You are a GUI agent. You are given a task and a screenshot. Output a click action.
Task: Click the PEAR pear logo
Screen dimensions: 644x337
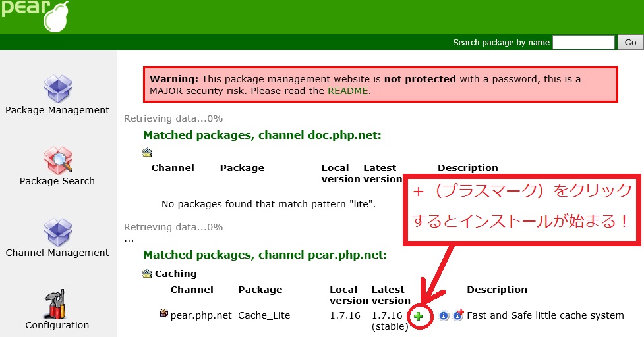pos(35,16)
